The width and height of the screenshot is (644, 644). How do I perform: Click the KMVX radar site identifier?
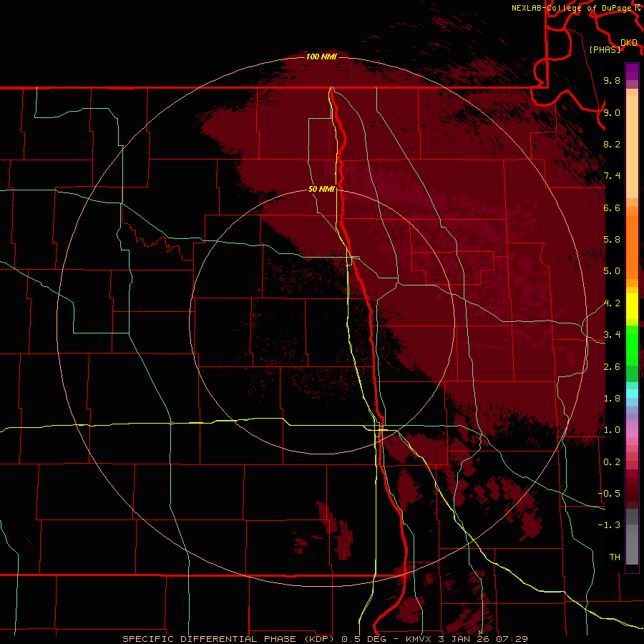pyautogui.click(x=419, y=639)
